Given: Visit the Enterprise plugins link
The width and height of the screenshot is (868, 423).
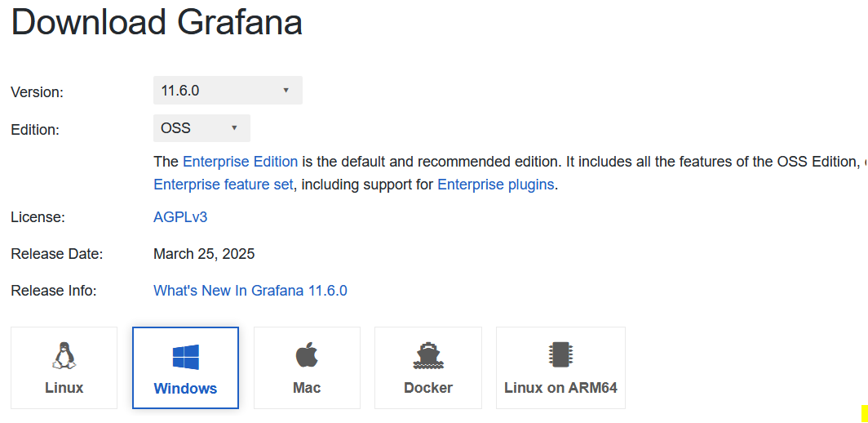Looking at the screenshot, I should point(496,185).
